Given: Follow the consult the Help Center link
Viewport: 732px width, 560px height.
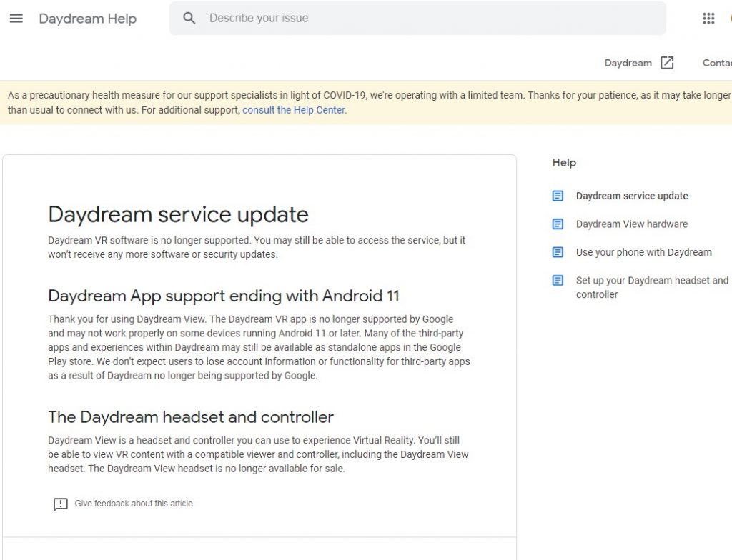Looking at the screenshot, I should point(294,110).
